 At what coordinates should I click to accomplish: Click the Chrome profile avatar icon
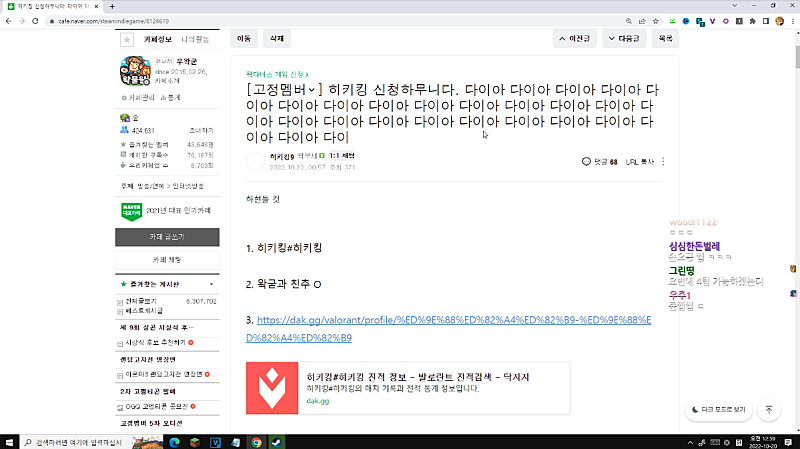(x=778, y=20)
